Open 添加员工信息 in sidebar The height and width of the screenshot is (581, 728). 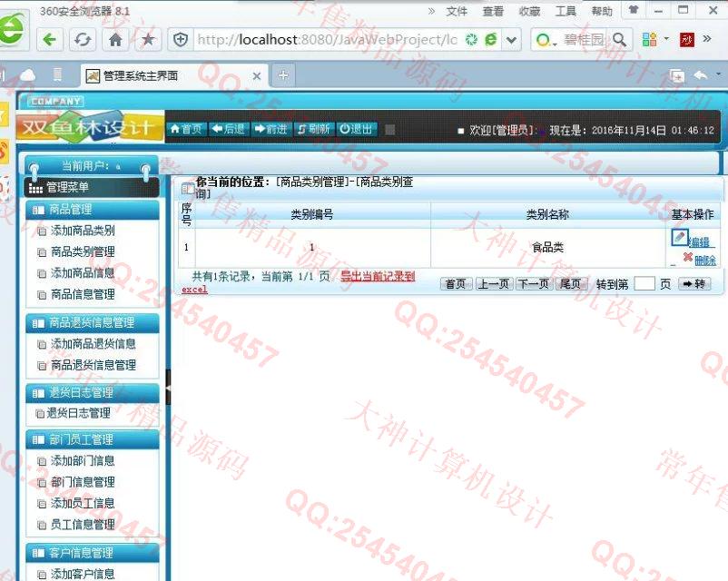click(83, 503)
